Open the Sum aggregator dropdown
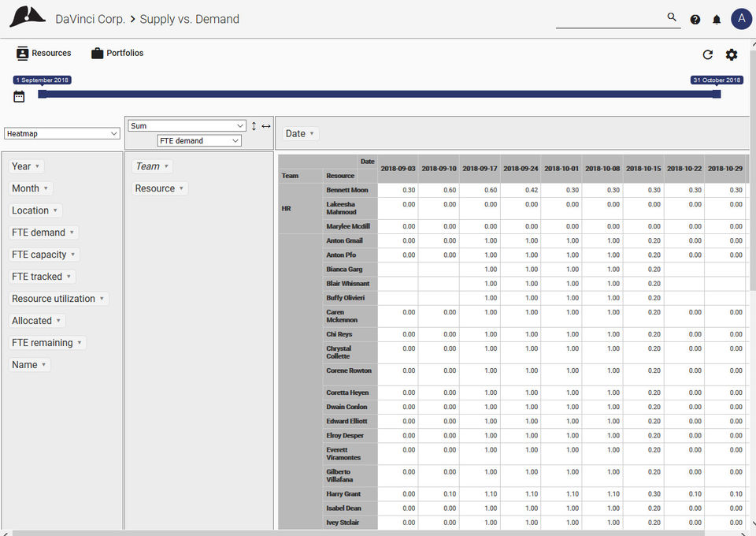Screen dimensions: 756x536 [x=187, y=126]
